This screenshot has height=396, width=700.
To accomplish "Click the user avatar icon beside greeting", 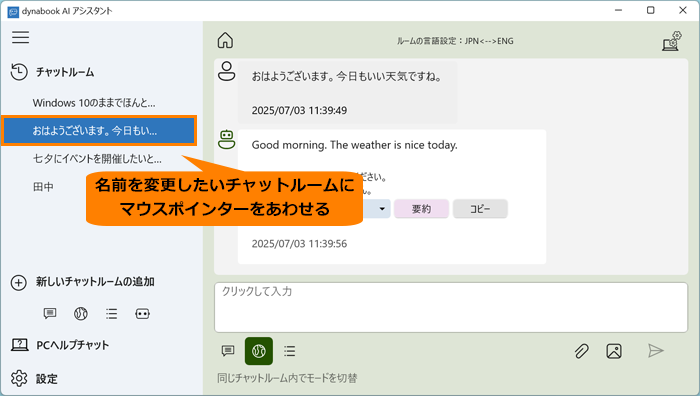I will click(x=226, y=71).
